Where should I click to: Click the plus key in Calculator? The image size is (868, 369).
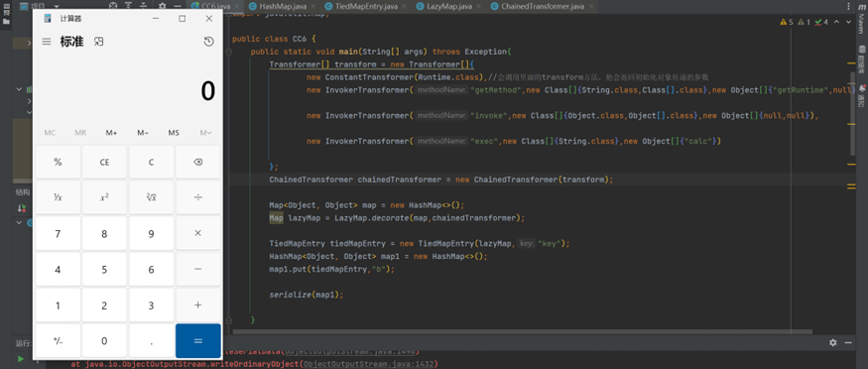tap(198, 305)
